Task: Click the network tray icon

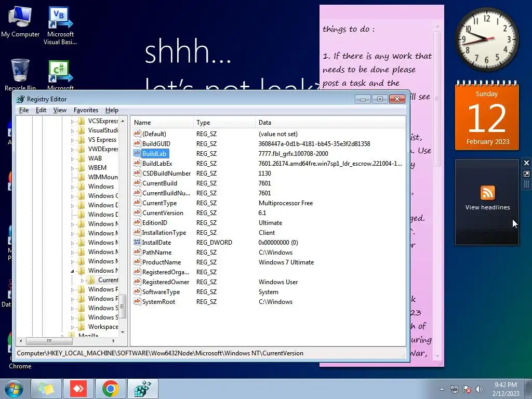Action: [454, 389]
